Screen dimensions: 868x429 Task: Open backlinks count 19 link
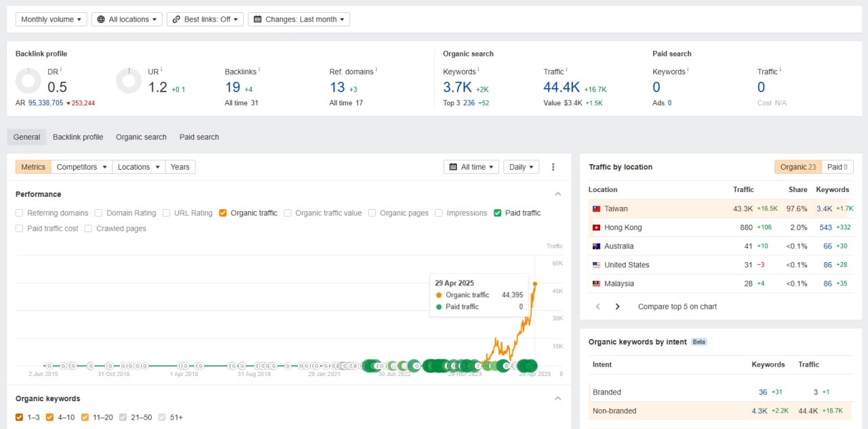click(x=233, y=87)
